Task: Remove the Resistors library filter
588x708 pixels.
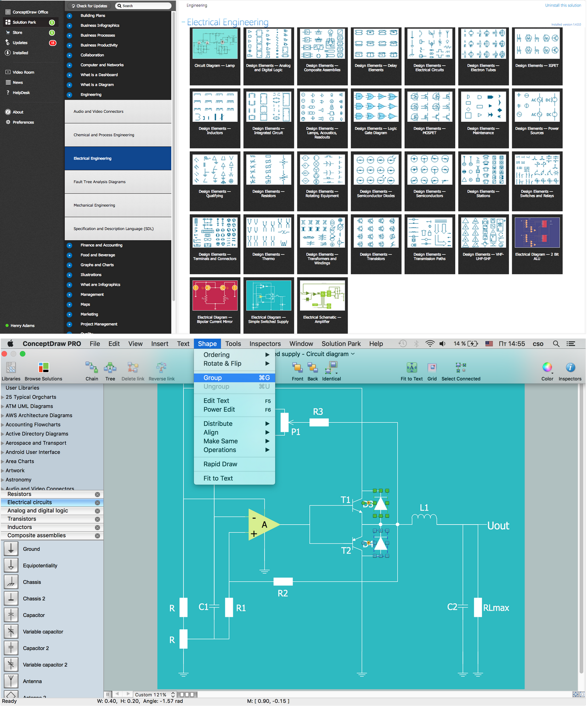Action: coord(97,494)
